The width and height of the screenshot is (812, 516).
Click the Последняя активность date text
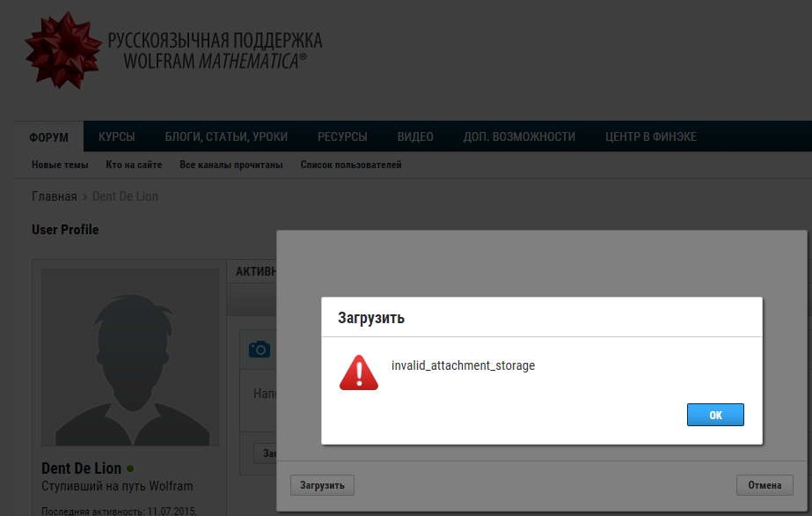[119, 512]
